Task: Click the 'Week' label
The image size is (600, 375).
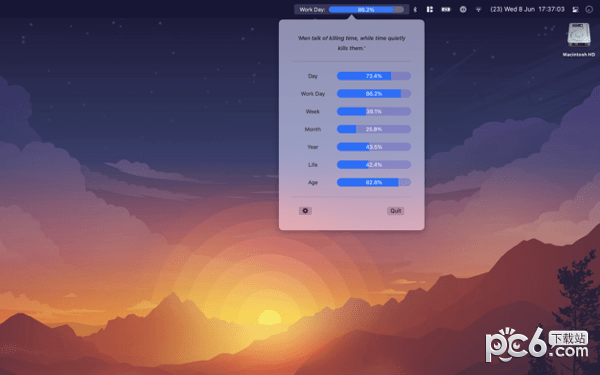Action: pos(313,111)
